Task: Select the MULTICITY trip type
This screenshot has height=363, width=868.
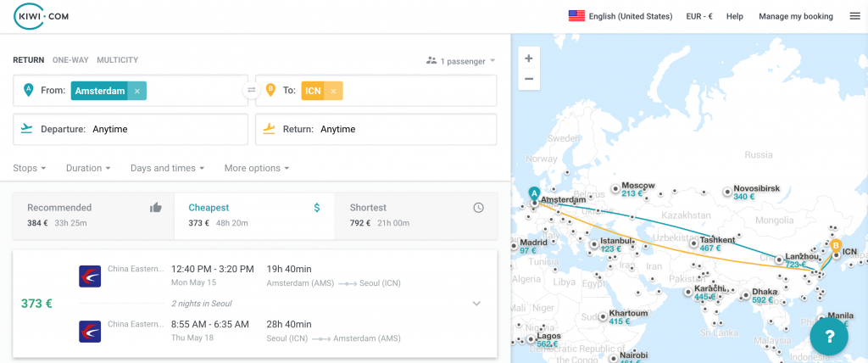Action: tap(117, 60)
